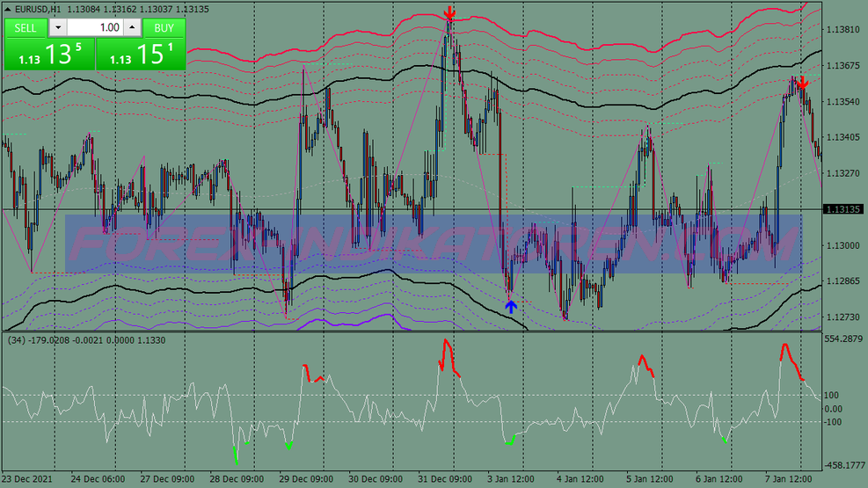Click the 3 Jan 12:00 time label
The height and width of the screenshot is (488, 868).
(510, 478)
